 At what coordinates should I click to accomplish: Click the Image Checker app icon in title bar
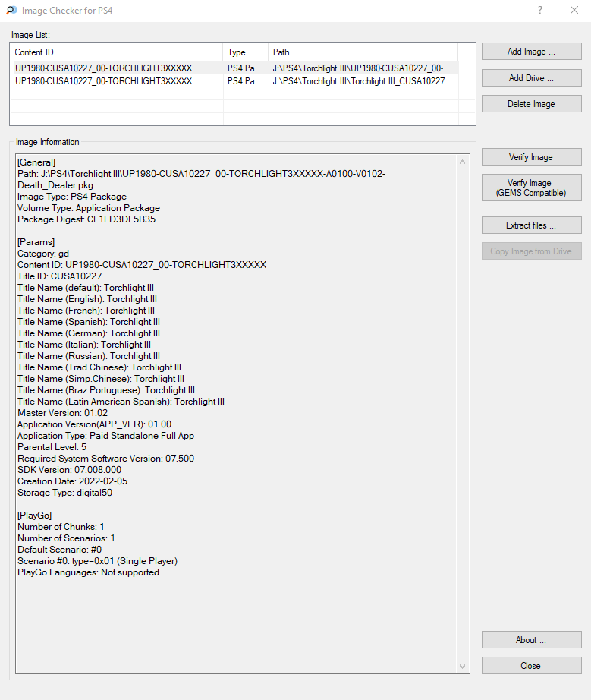pyautogui.click(x=12, y=10)
